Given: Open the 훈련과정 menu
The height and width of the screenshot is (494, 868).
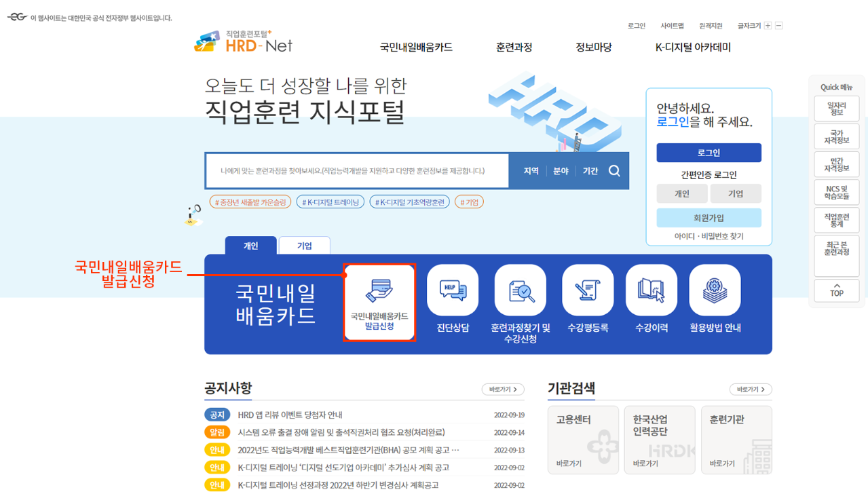Looking at the screenshot, I should pyautogui.click(x=514, y=47).
